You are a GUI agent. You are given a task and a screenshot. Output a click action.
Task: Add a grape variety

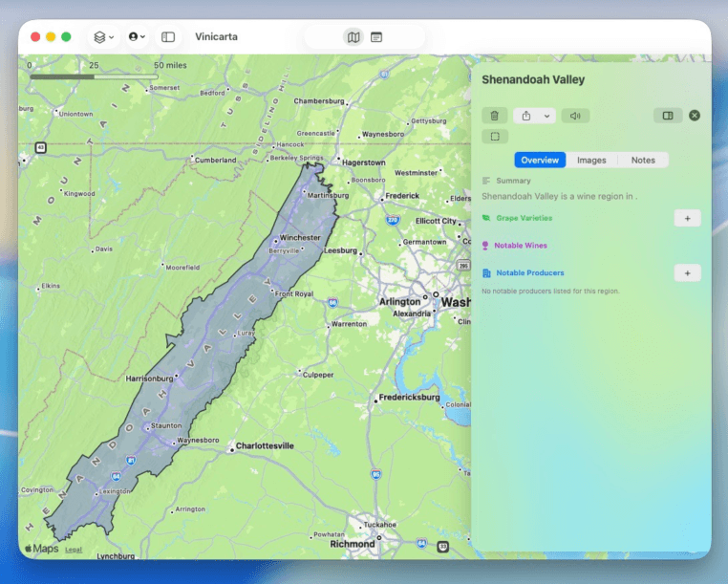[688, 218]
